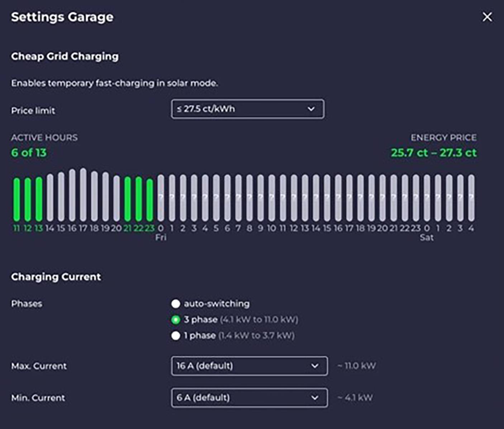504x429 pixels.
Task: Open the Price limit dropdown
Action: coord(247,109)
